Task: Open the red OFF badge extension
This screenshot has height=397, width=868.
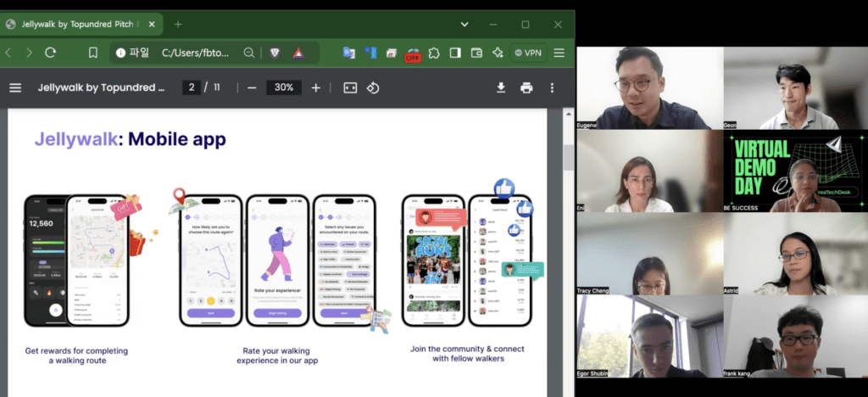Action: click(x=413, y=53)
